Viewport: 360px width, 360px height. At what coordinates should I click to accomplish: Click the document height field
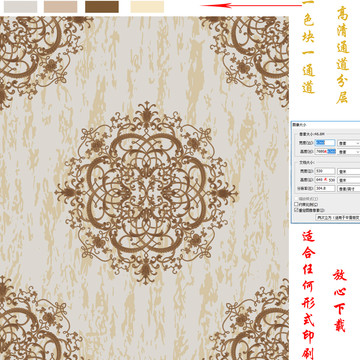click(325, 180)
